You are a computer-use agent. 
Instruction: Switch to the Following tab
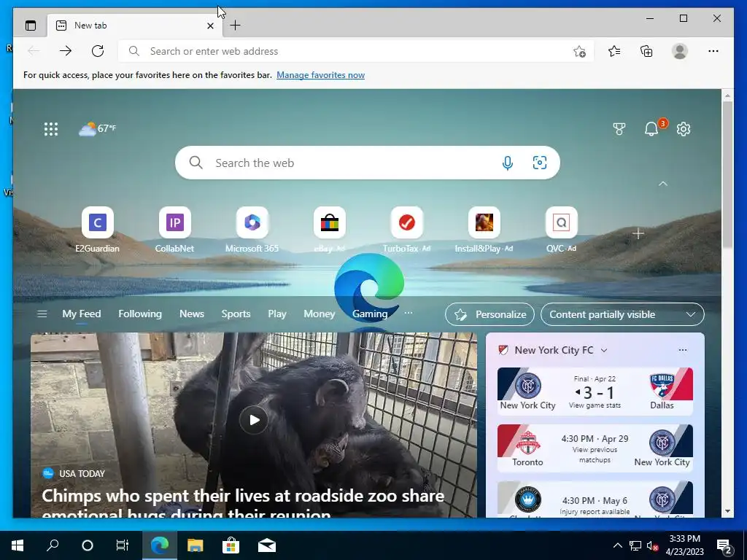point(140,314)
